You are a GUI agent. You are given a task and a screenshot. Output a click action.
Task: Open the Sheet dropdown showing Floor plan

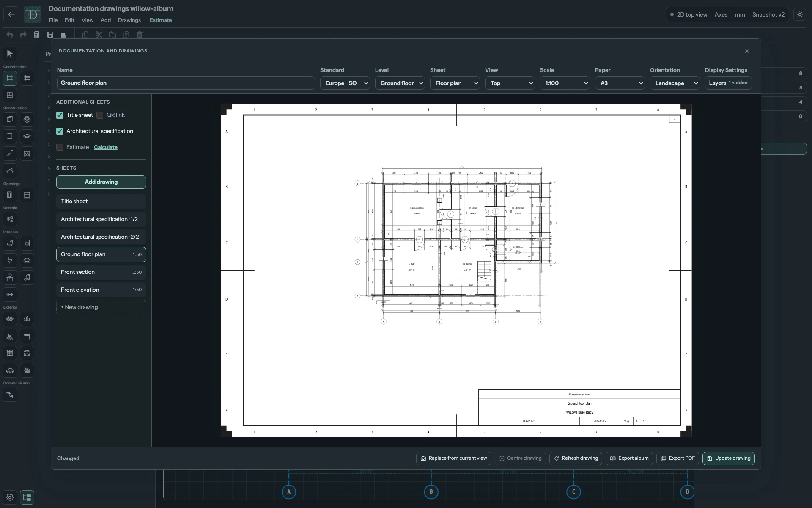tap(455, 83)
